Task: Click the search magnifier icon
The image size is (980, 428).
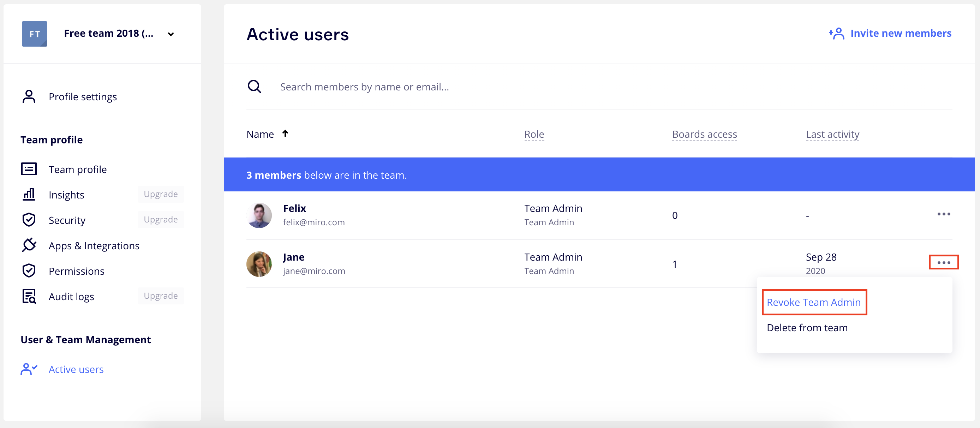Action: (254, 87)
